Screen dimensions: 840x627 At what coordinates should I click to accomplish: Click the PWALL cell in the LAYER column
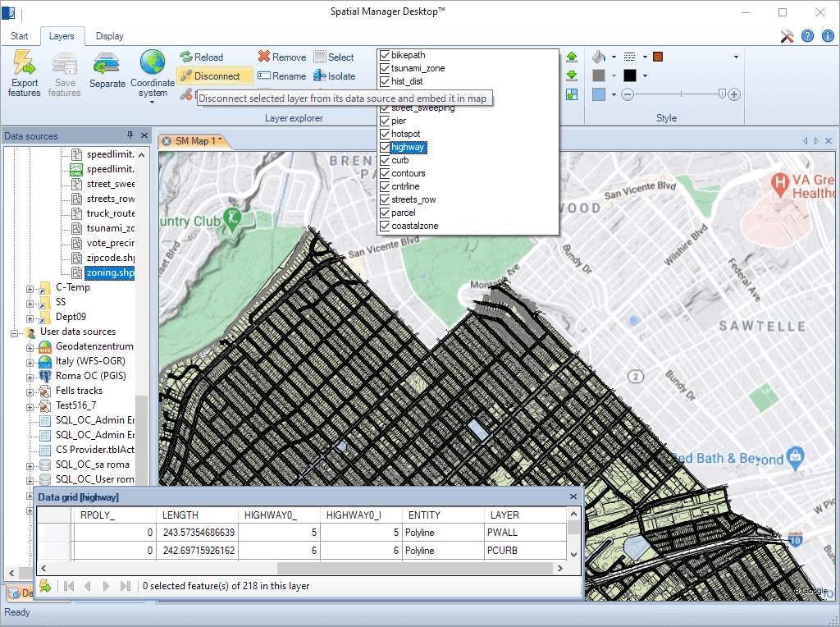pos(525,533)
